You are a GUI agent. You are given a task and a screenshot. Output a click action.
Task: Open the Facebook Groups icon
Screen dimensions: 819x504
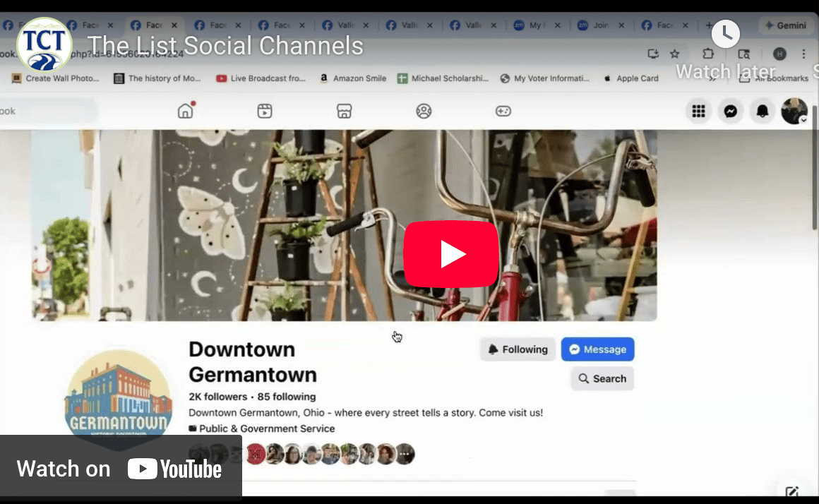pos(424,111)
